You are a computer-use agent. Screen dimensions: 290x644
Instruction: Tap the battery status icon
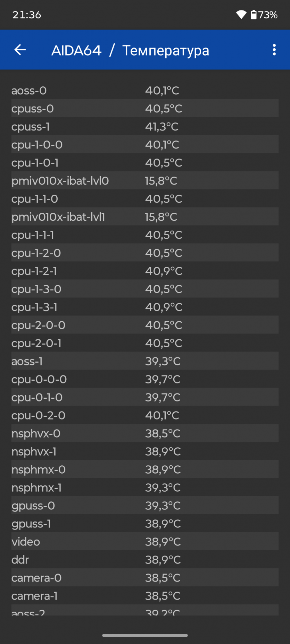tap(254, 15)
